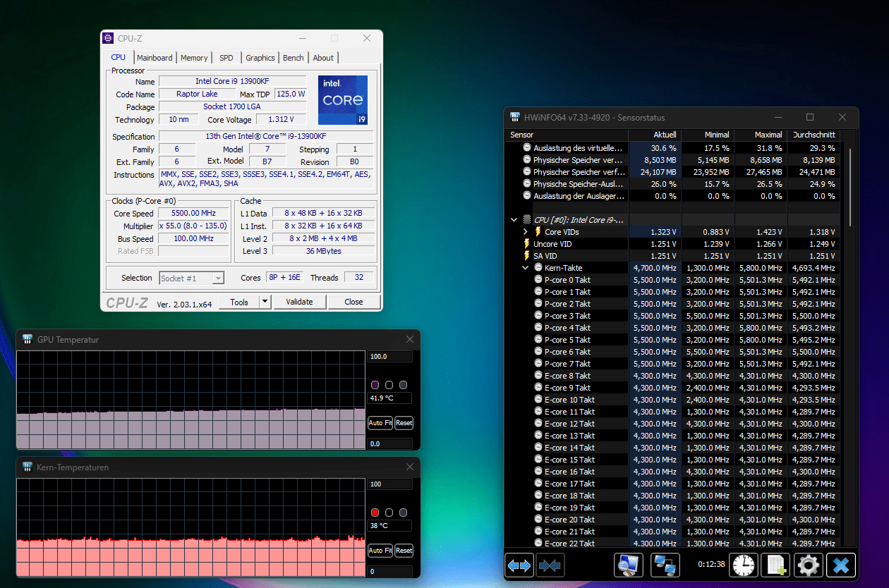Click the GPU Temperatur maximum value field
This screenshot has height=588, width=889.
[x=389, y=357]
